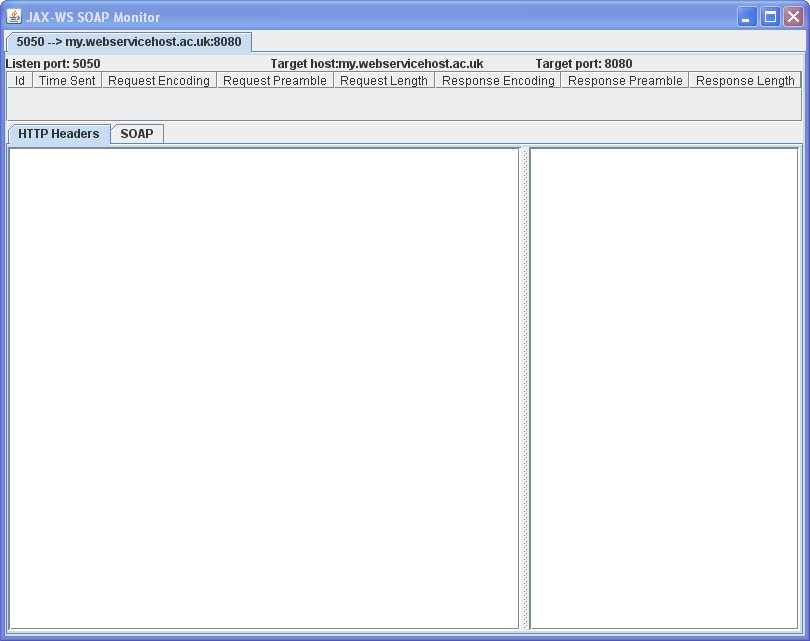Minimize the JAX-WS SOAP Monitor window
Image resolution: width=810 pixels, height=641 pixels.
click(746, 17)
